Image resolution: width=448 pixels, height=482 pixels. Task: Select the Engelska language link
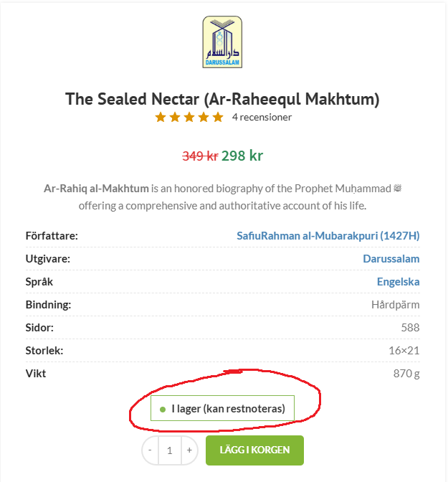(398, 282)
